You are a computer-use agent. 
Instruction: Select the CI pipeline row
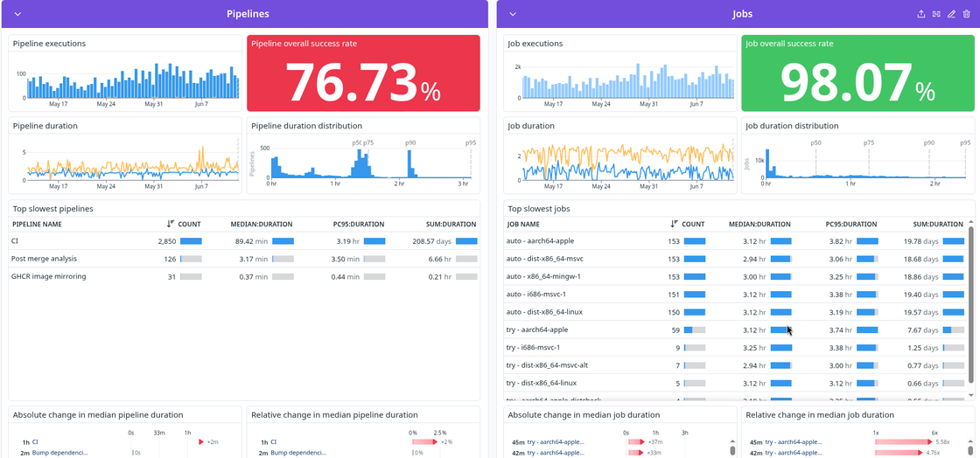(x=244, y=241)
